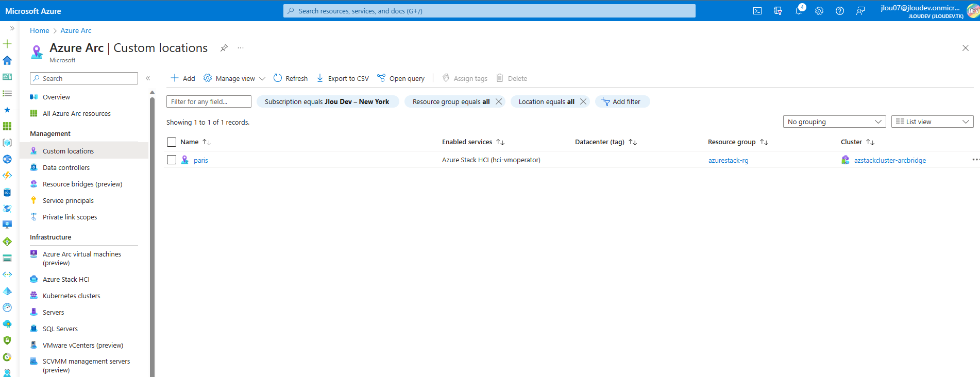
Task: Sort by Datacenter (tag) column
Action: click(606, 142)
